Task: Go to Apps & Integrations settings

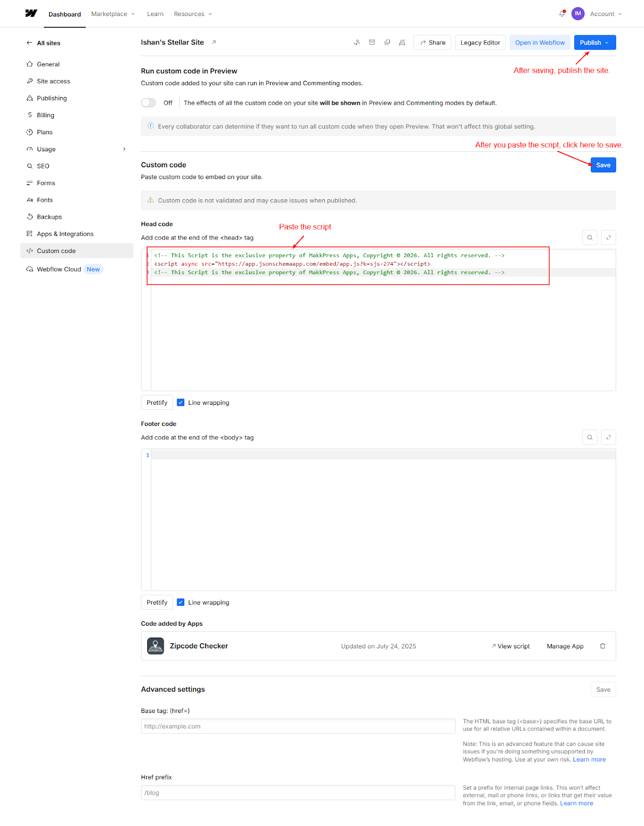Action: click(65, 234)
